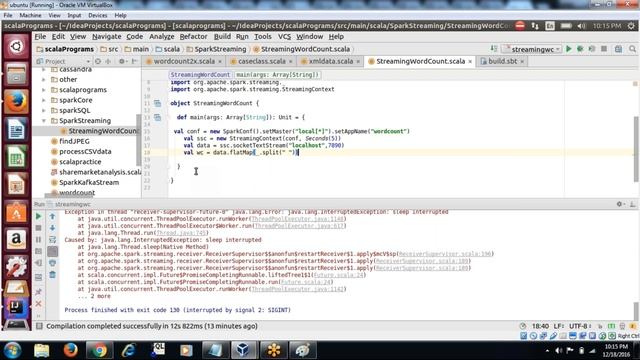Run streamingwc with the green toolbar play button

click(569, 49)
